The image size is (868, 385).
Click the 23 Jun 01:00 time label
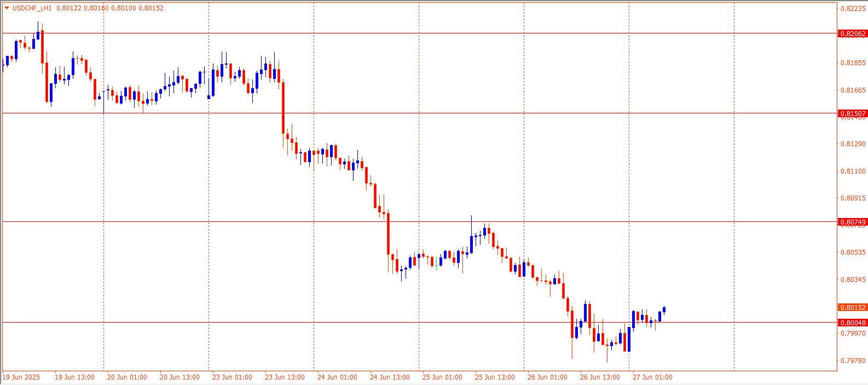pos(232,377)
